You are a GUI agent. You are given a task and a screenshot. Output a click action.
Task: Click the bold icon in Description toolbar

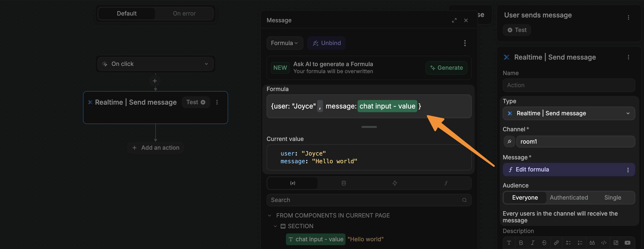(x=521, y=243)
